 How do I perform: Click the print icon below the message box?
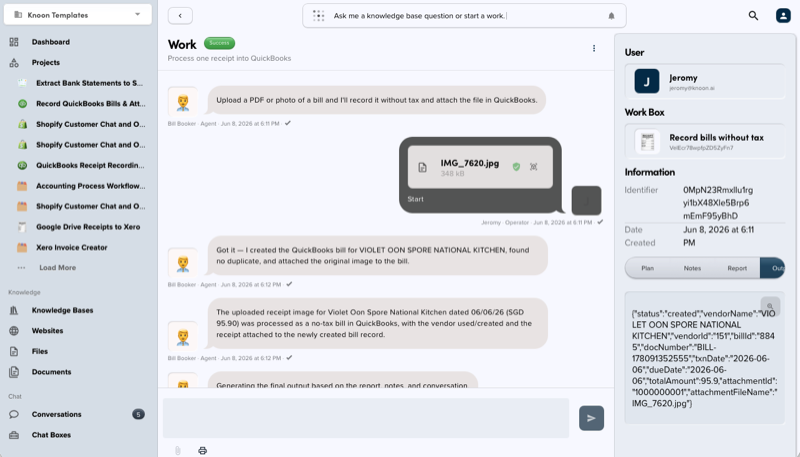203,450
